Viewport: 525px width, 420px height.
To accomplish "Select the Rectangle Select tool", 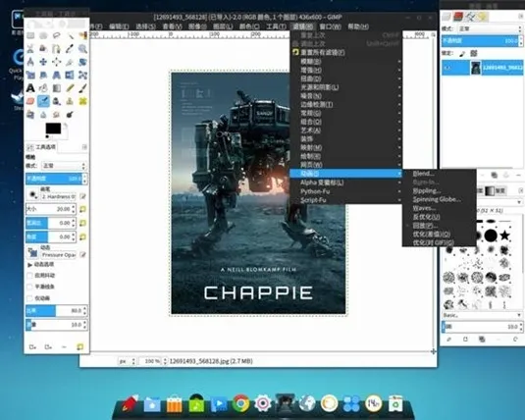I will coord(30,35).
